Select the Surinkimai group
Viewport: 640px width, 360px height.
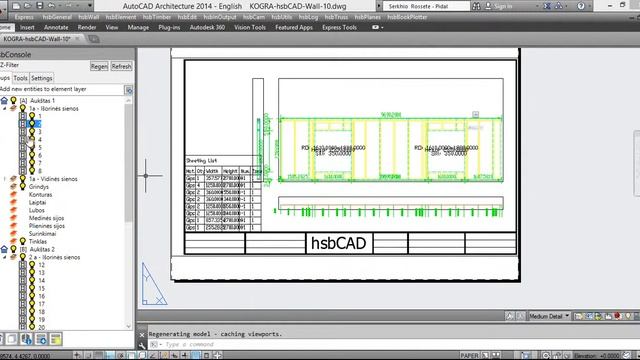[42, 234]
